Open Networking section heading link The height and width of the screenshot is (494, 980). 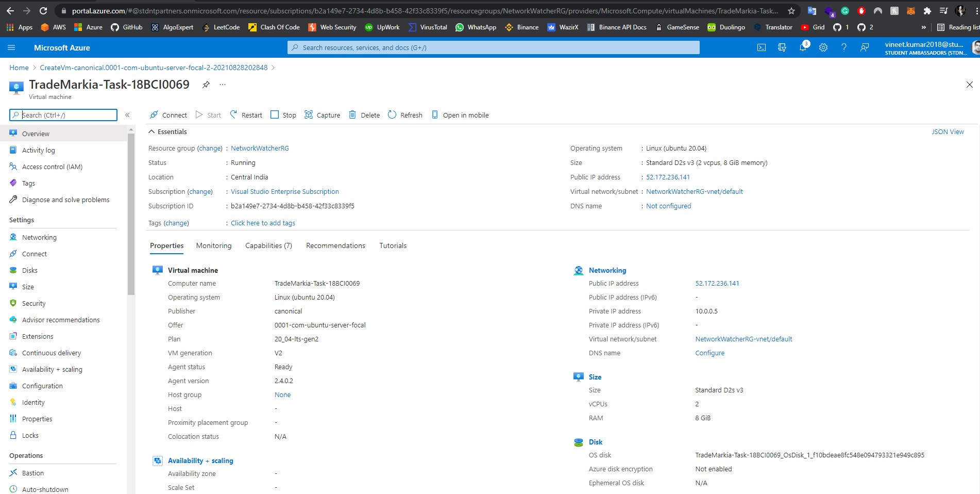(x=607, y=270)
